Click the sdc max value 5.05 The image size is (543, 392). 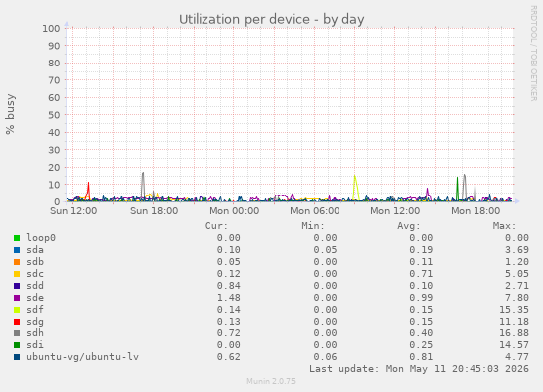(517, 274)
